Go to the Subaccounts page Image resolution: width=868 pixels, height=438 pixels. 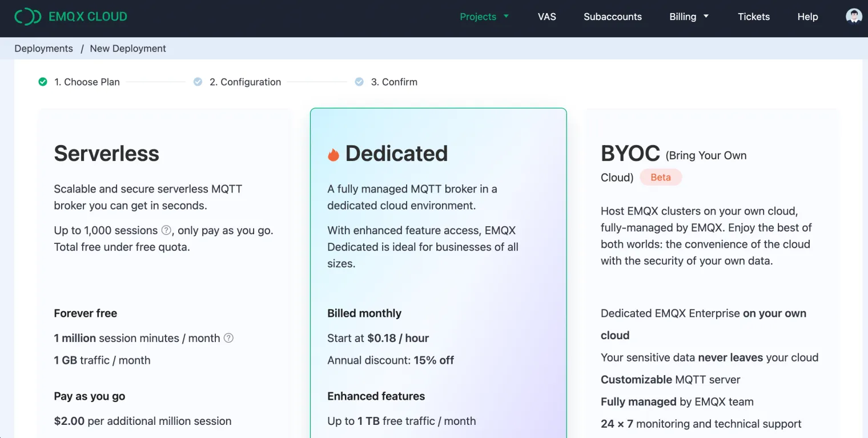tap(612, 17)
